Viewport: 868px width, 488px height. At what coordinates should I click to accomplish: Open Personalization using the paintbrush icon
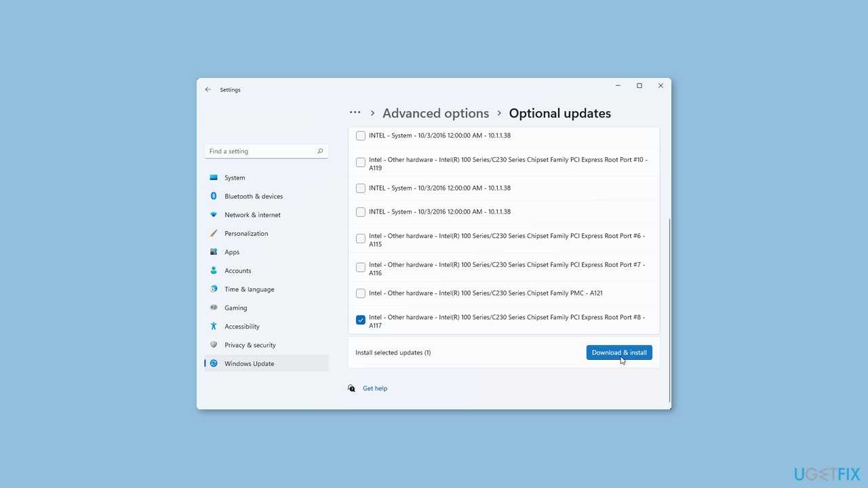(214, 233)
